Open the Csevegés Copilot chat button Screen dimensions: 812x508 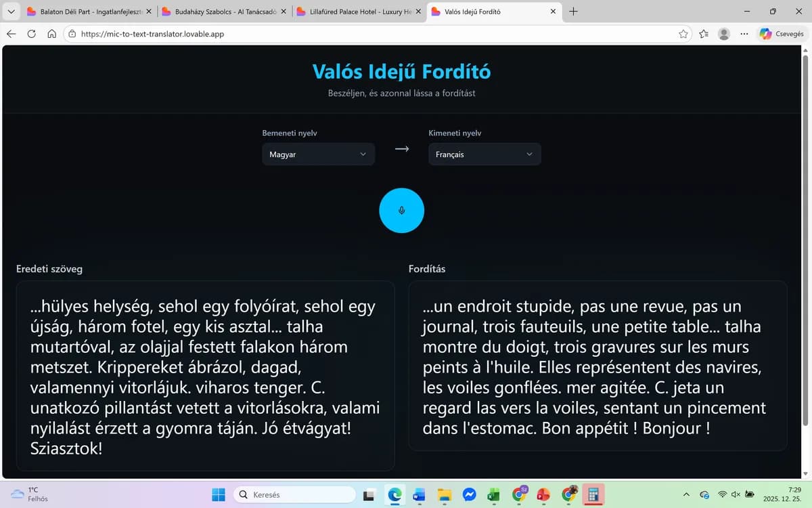[x=782, y=34]
